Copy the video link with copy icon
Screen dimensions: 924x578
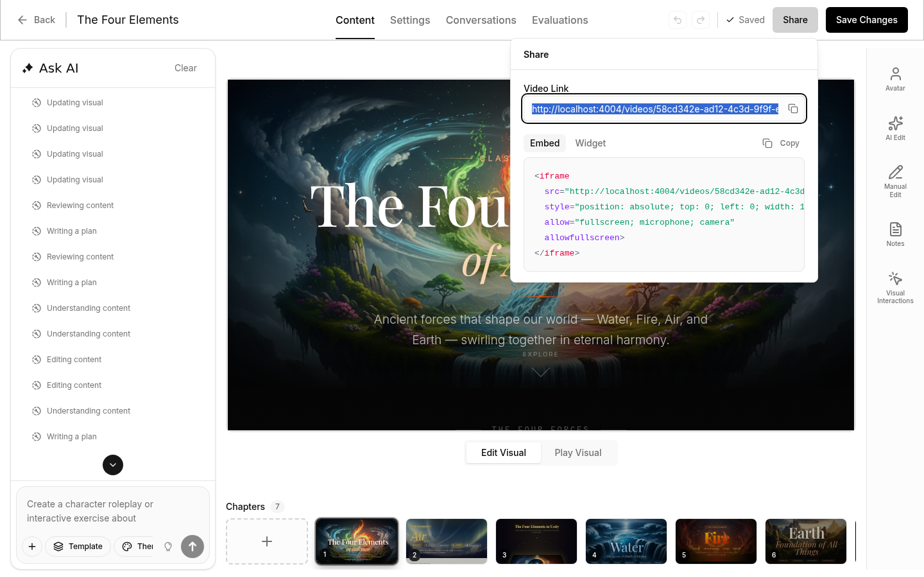point(793,109)
